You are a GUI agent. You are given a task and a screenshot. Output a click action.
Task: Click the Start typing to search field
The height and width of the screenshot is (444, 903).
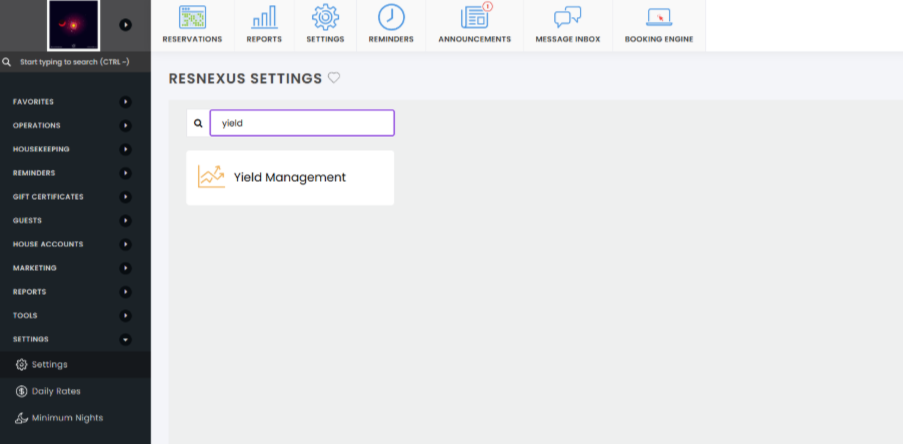(x=75, y=62)
